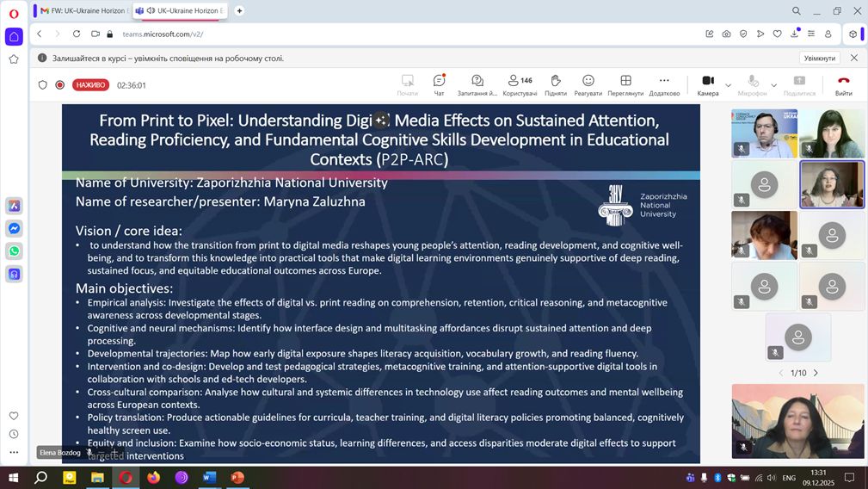Image resolution: width=868 pixels, height=489 pixels.
Task: Open the React (Реагувати) emoji menu
Action: (x=588, y=84)
